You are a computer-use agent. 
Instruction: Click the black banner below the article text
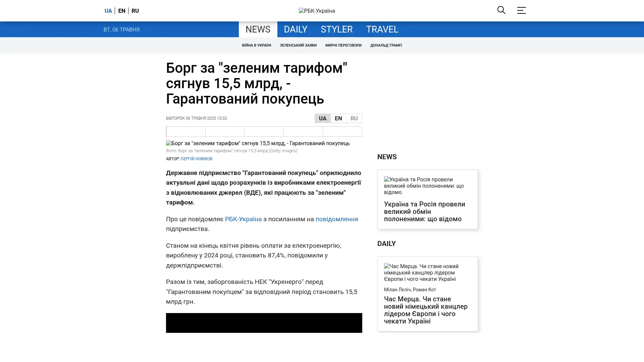264,323
